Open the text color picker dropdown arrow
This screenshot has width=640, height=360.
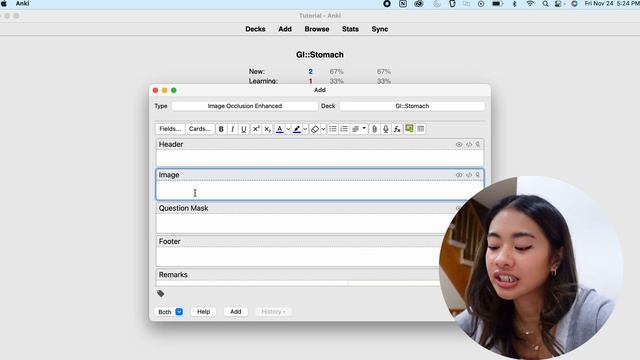tap(288, 129)
